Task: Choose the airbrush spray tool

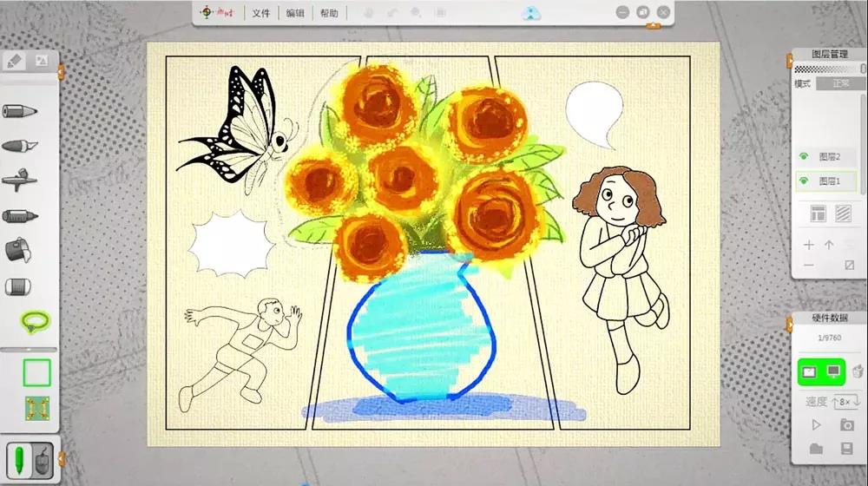Action: [20, 181]
